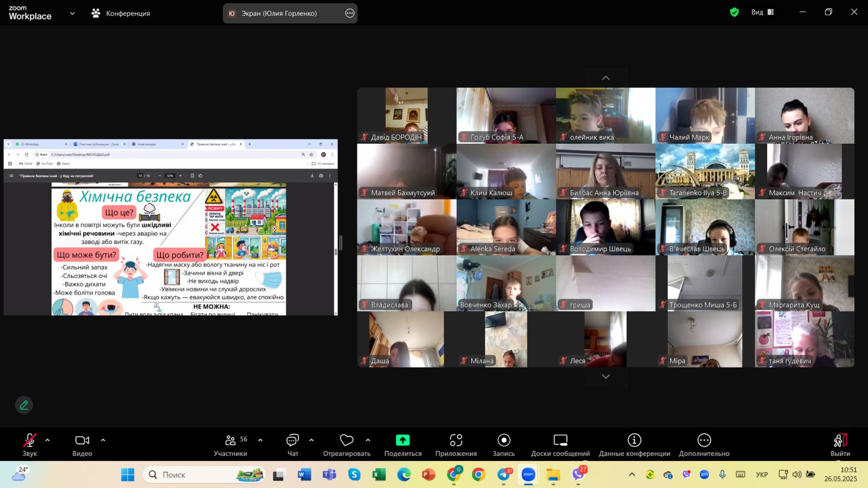Expand reactions options arrow
Screen dimensions: 868x488
(368, 440)
